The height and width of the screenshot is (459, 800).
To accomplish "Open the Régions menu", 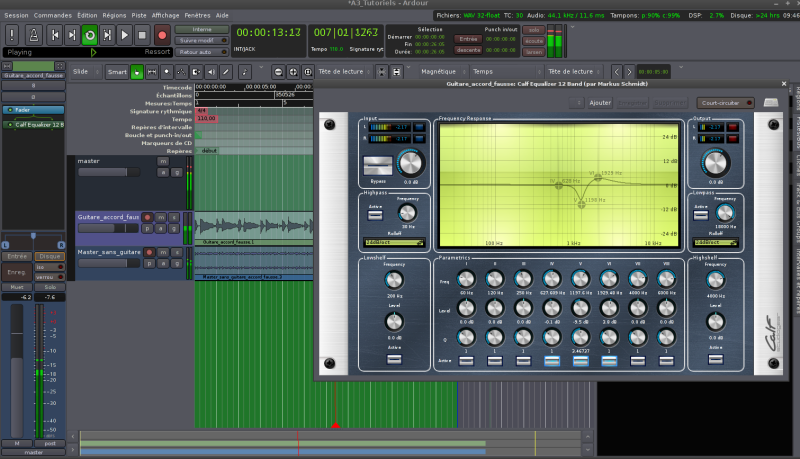I will pos(116,16).
